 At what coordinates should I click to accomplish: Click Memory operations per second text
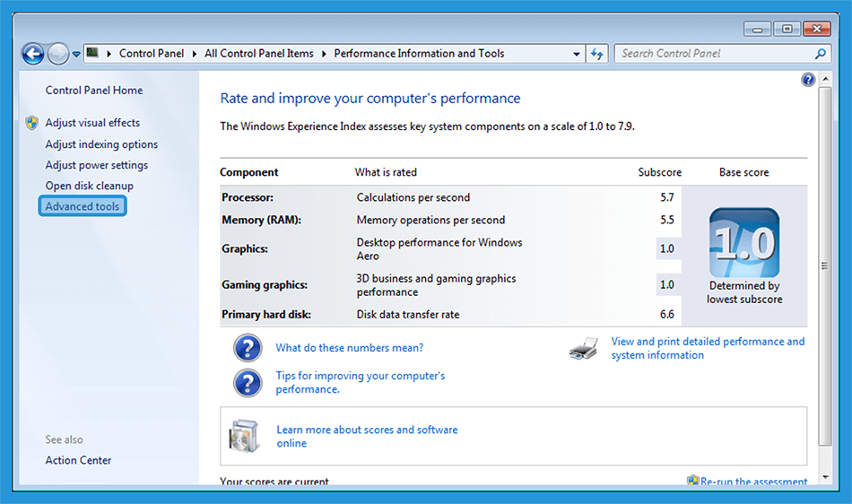click(430, 220)
